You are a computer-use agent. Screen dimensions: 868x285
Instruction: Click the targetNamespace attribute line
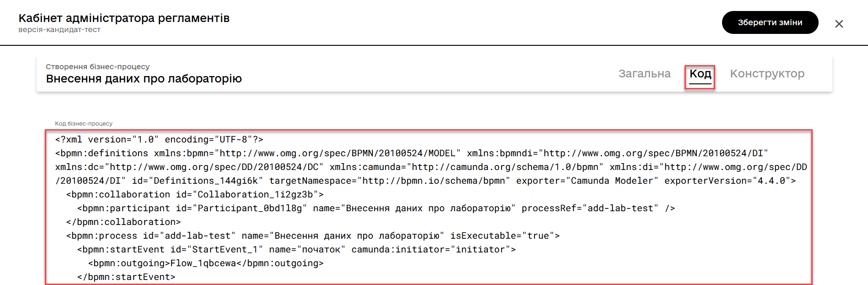tap(426, 181)
